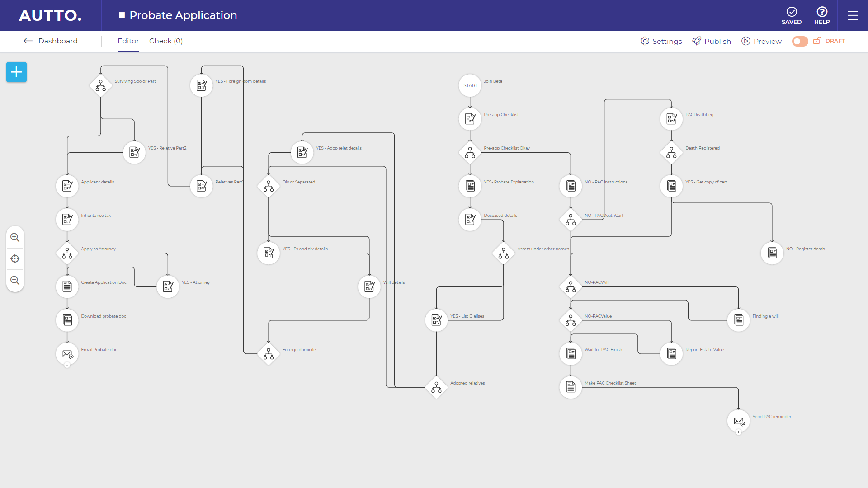Select the Create Application Doc node
The height and width of the screenshot is (488, 868).
[x=67, y=286]
